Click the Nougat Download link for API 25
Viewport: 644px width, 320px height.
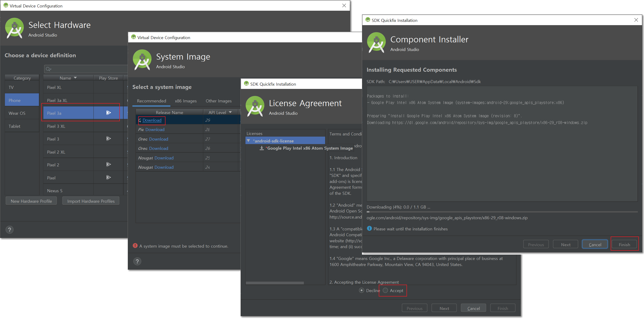coord(164,158)
